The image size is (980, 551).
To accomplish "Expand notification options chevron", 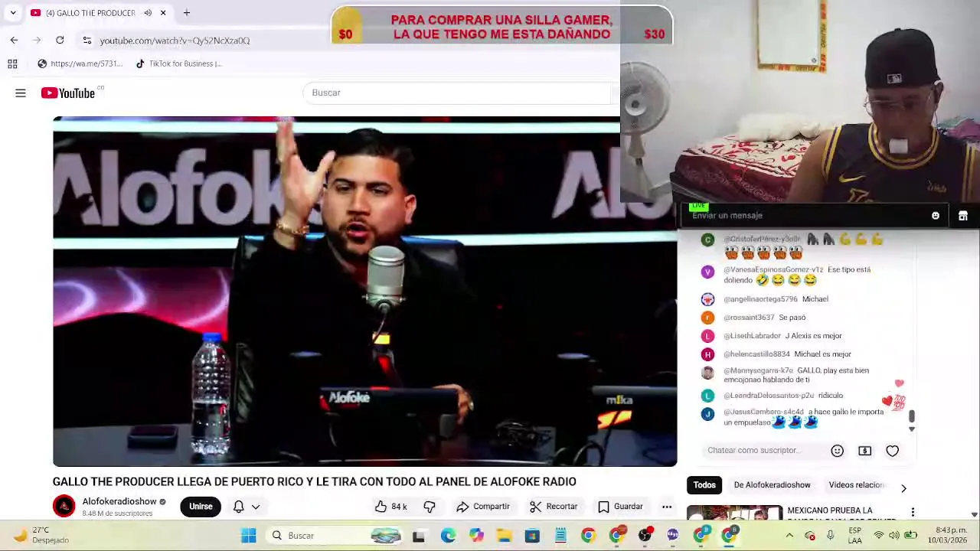I will (x=256, y=507).
